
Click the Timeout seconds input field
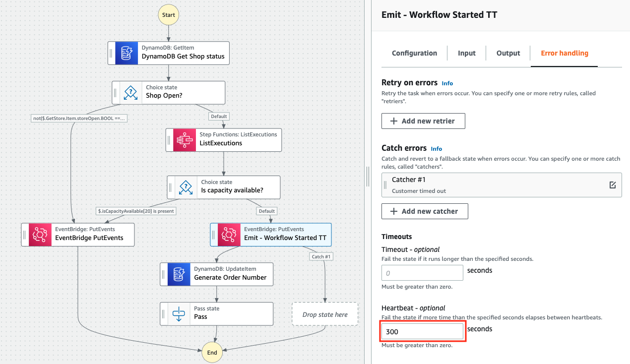(422, 272)
